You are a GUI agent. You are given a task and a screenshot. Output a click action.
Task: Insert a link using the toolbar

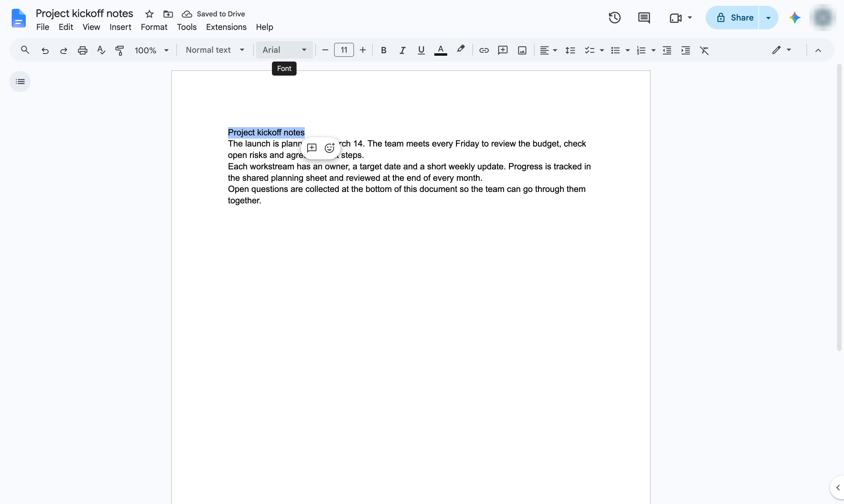484,50
